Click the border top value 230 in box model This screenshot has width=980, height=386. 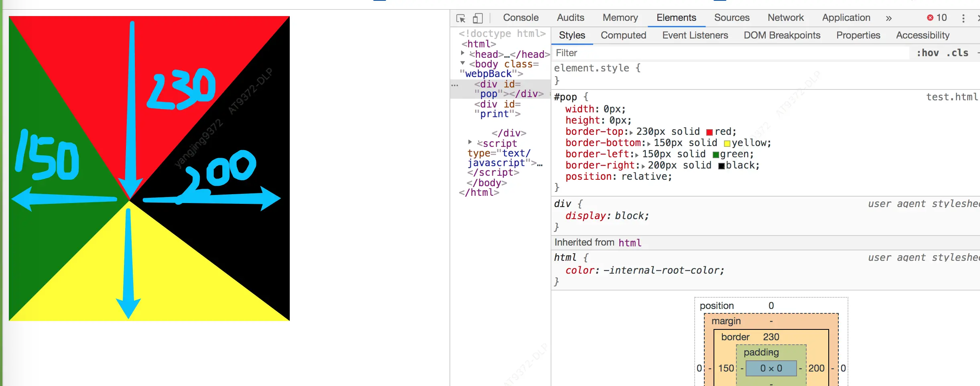771,337
